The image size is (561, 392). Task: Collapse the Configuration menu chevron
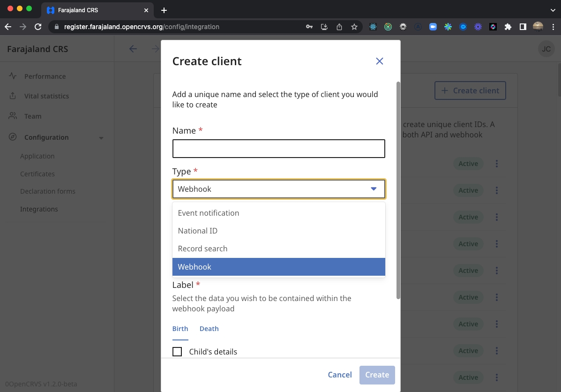pos(101,138)
